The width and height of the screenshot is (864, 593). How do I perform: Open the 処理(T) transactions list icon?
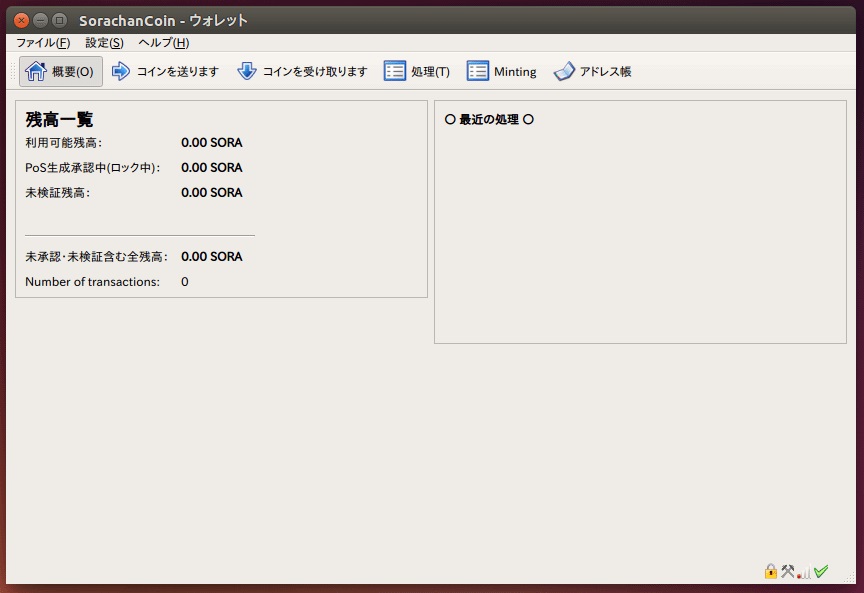395,71
